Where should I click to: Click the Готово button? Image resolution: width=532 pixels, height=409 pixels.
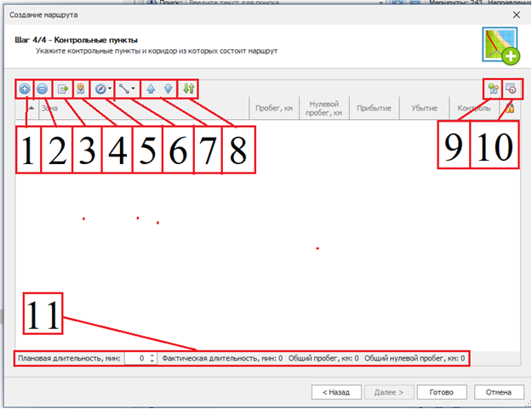tap(441, 393)
